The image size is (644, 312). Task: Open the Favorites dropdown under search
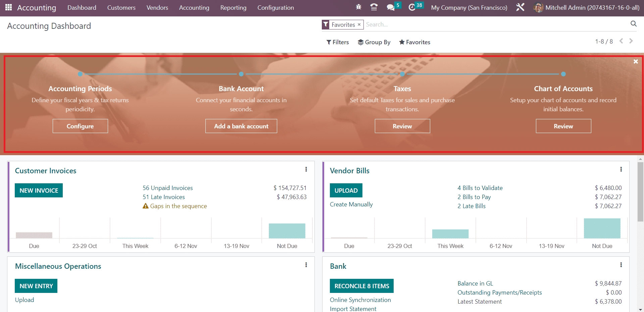[414, 42]
